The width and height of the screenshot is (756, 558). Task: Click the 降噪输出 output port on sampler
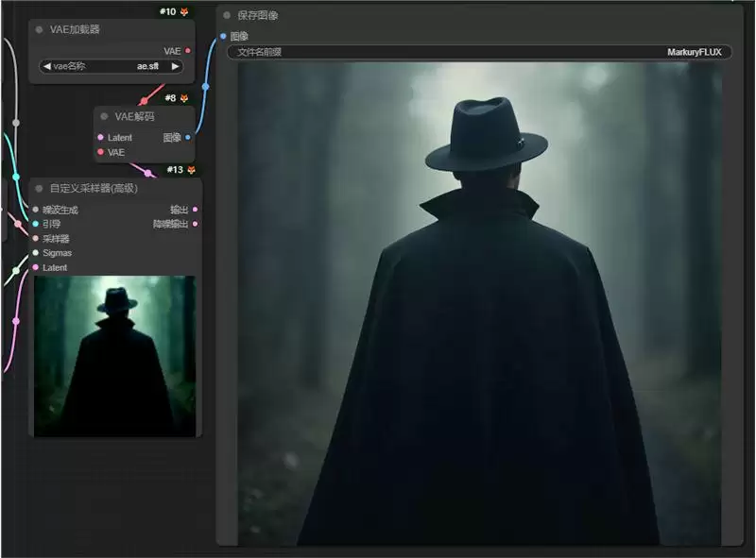195,224
